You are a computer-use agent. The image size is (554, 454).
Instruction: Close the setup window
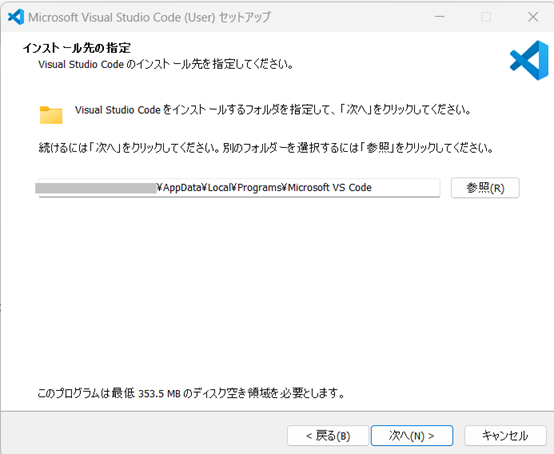[x=533, y=17]
